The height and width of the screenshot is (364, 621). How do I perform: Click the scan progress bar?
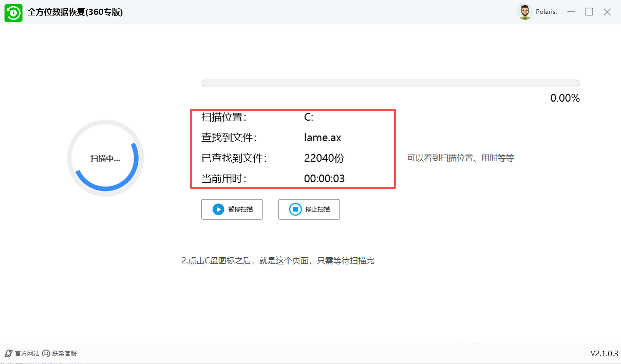click(390, 83)
